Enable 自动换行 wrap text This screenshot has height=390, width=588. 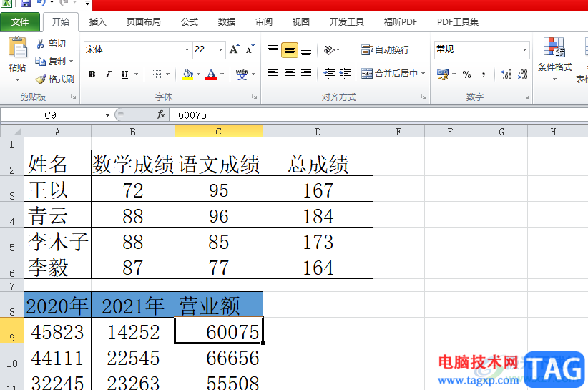pos(385,49)
